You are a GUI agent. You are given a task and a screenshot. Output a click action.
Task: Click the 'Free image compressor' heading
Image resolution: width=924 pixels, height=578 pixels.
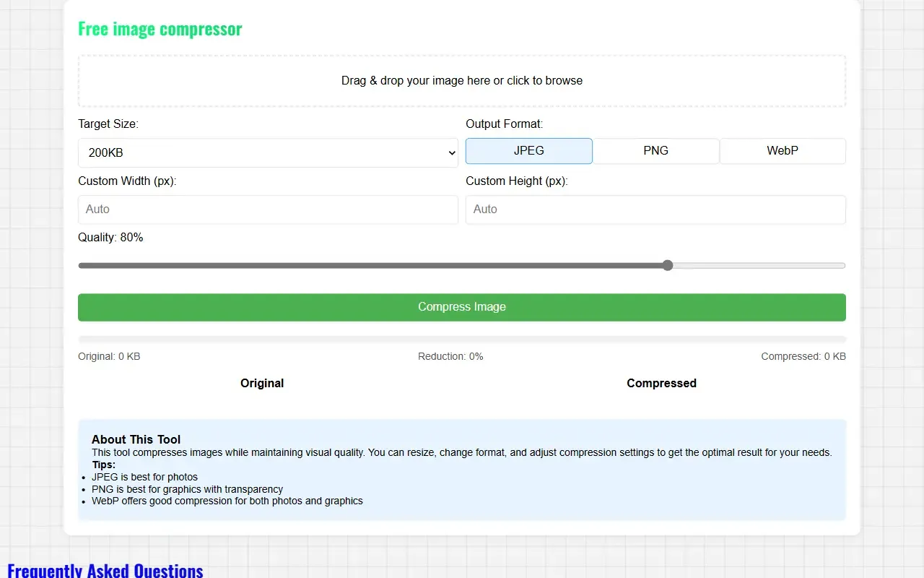(x=160, y=29)
